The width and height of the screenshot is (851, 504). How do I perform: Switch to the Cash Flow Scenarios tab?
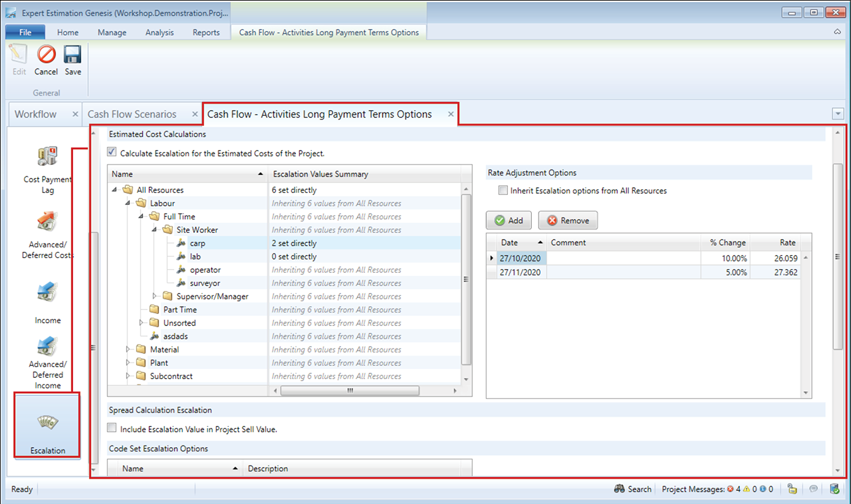click(132, 114)
